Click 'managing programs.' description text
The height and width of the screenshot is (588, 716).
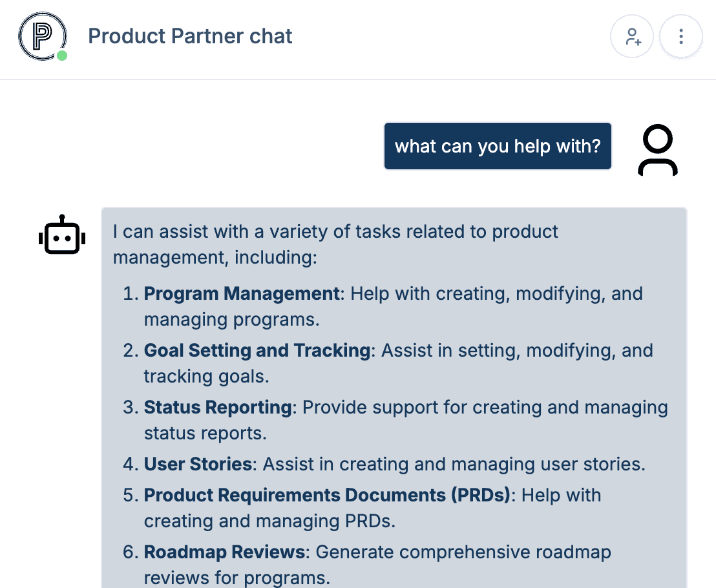click(231, 320)
